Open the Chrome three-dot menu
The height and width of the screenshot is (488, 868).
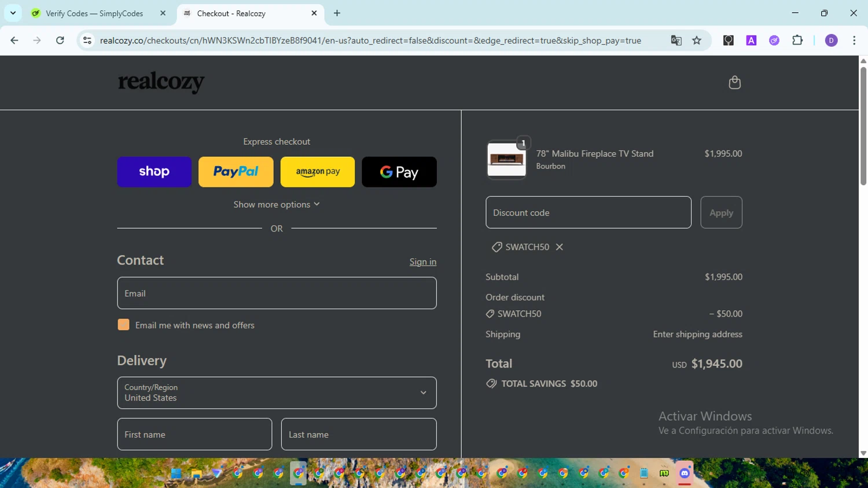pos(854,41)
